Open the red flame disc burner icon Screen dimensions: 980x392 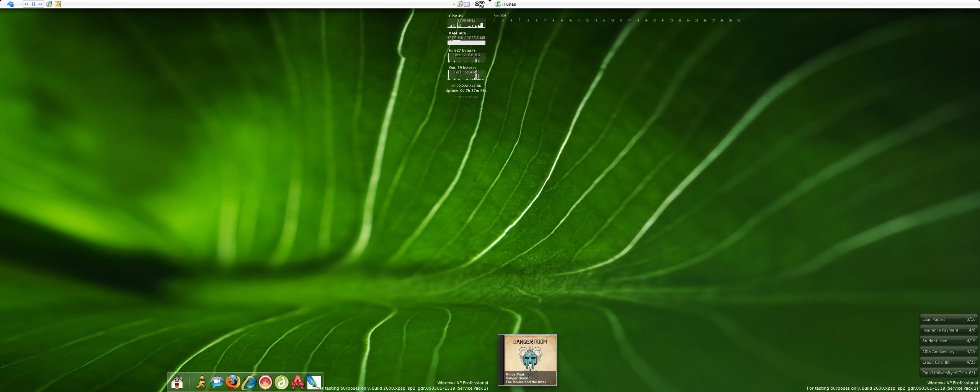click(x=265, y=382)
